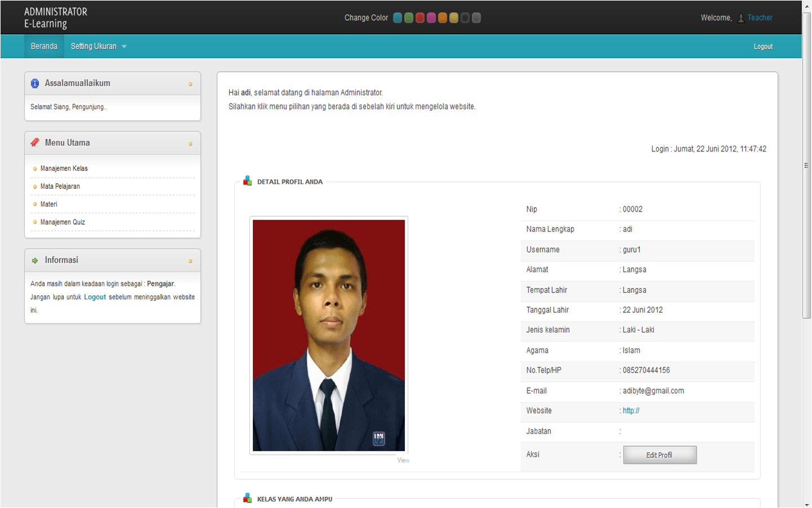Click the KELAS YANG ANDA AMPU heading
The width and height of the screenshot is (812, 508).
coord(295,499)
